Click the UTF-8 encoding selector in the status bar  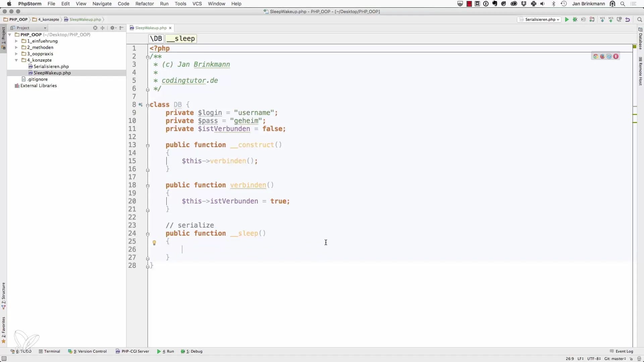594,359
